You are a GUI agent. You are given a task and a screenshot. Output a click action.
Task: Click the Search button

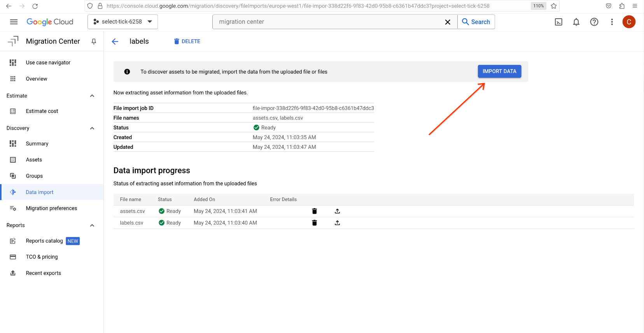476,22
